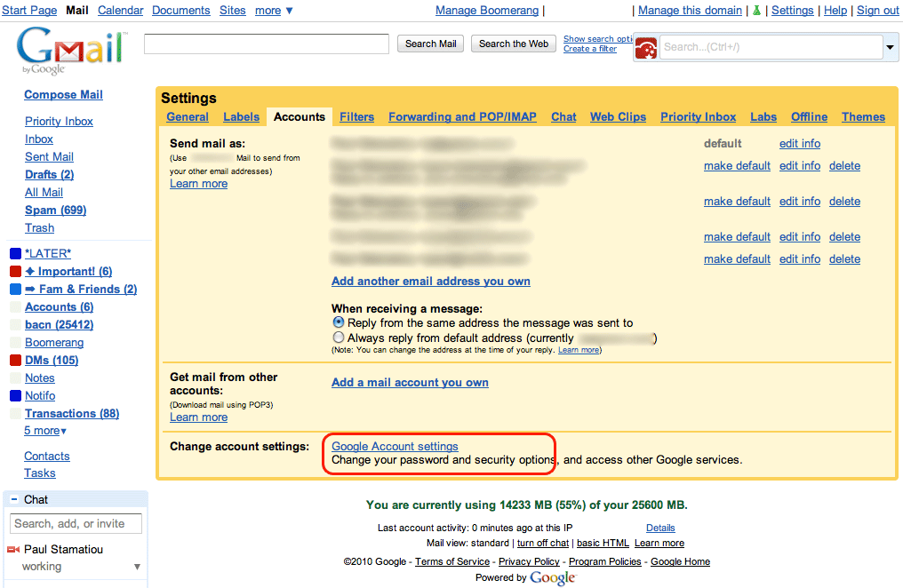Click "Add a mail account you own"

tap(410, 383)
